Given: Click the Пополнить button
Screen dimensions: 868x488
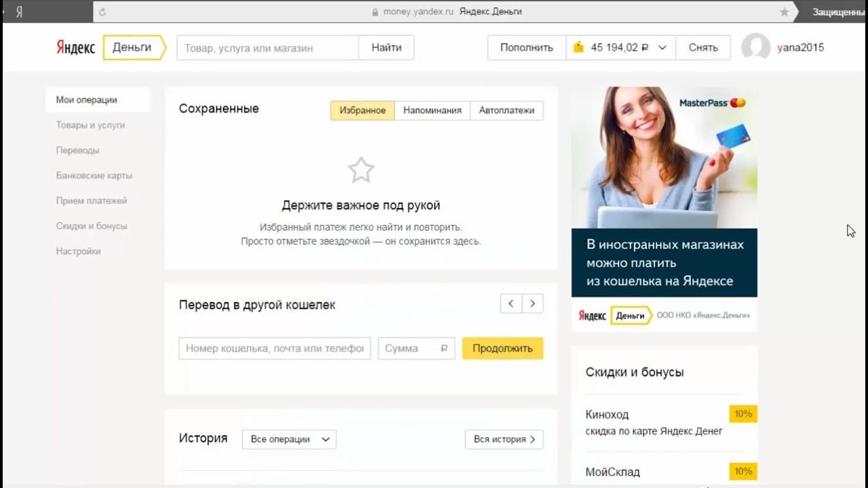Looking at the screenshot, I should (x=526, y=47).
